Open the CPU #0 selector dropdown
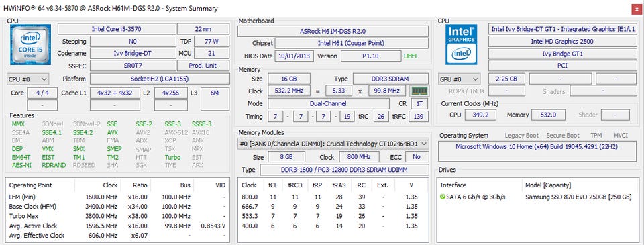Viewport: 644px width, 245px height. click(28, 79)
